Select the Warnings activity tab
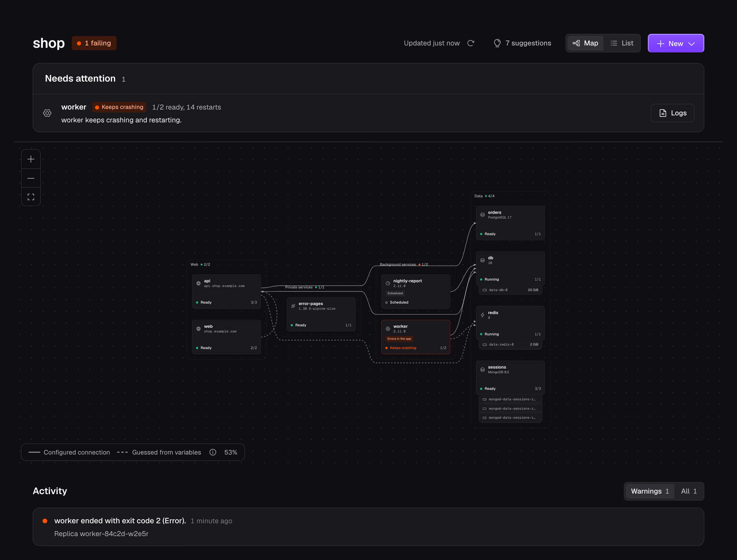This screenshot has height=560, width=737. click(650, 491)
